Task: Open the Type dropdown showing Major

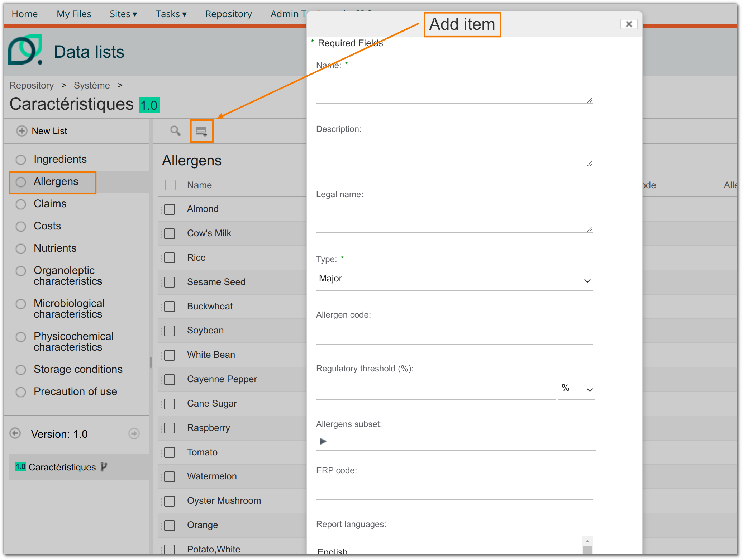Action: 454,279
